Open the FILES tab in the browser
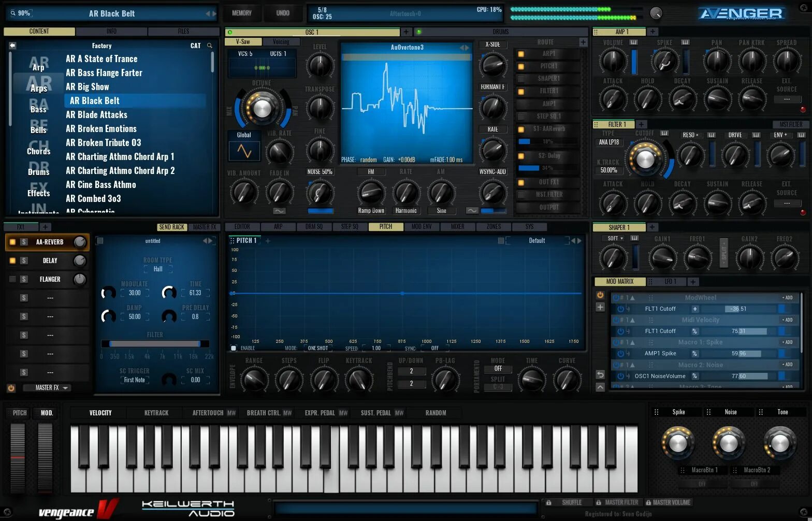Image resolution: width=812 pixels, height=521 pixels. tap(183, 32)
